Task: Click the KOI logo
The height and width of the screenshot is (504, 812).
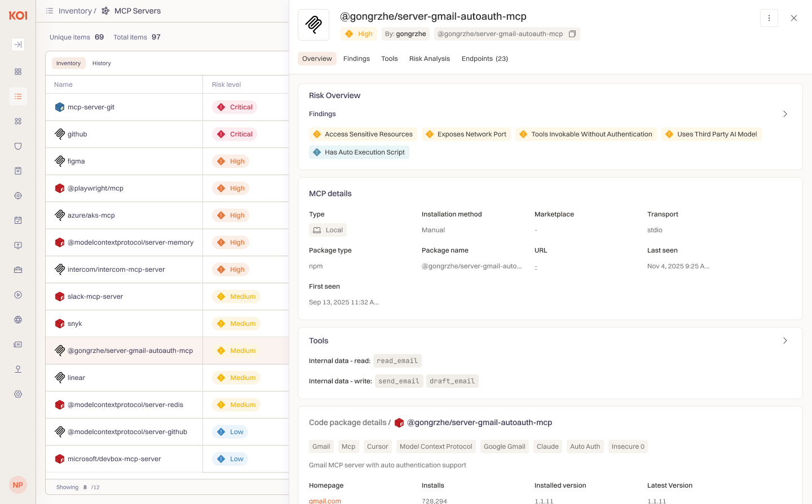Action: pyautogui.click(x=18, y=16)
